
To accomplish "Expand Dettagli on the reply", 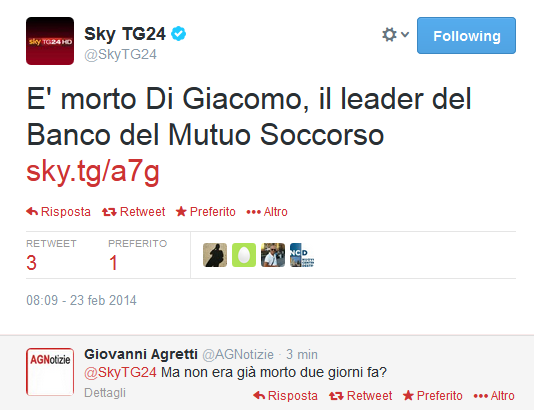I will tap(105, 393).
